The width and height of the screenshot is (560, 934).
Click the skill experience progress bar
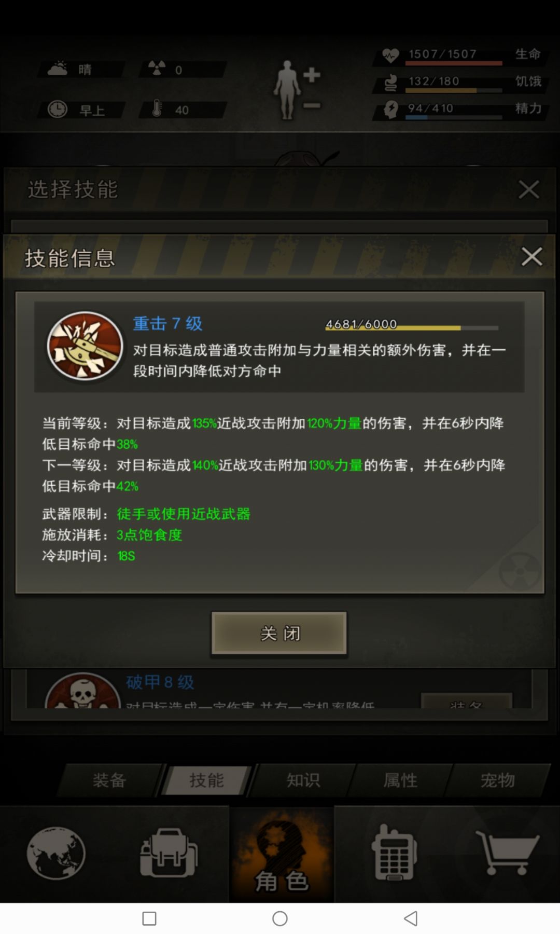(x=412, y=328)
